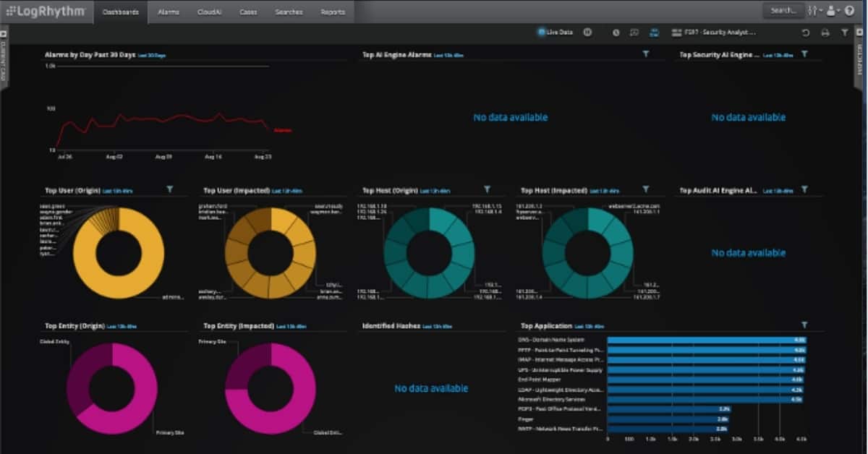This screenshot has width=868, height=454.
Task: Click the print dashboard icon
Action: point(825,33)
